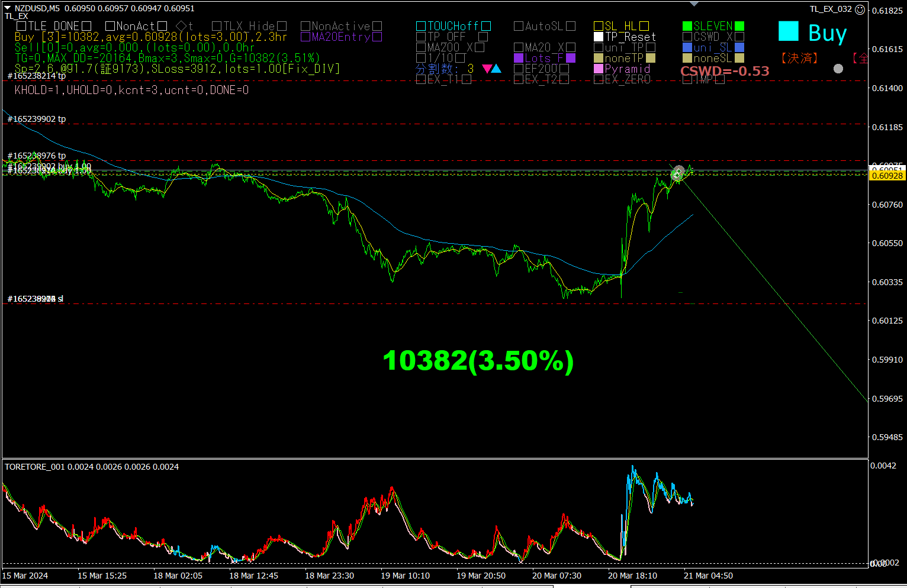Viewport: 907px width, 588px height.
Task: Toggle the khaki noneSL option
Action: point(713,58)
